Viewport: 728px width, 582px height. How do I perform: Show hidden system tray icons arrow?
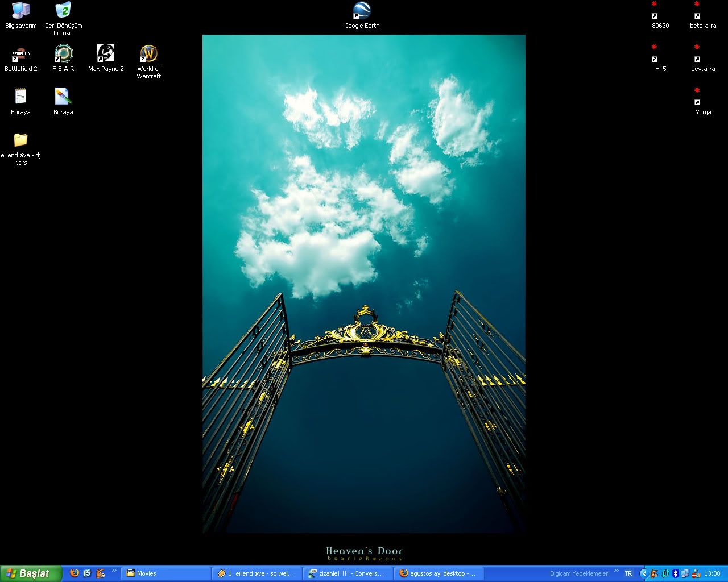(644, 573)
